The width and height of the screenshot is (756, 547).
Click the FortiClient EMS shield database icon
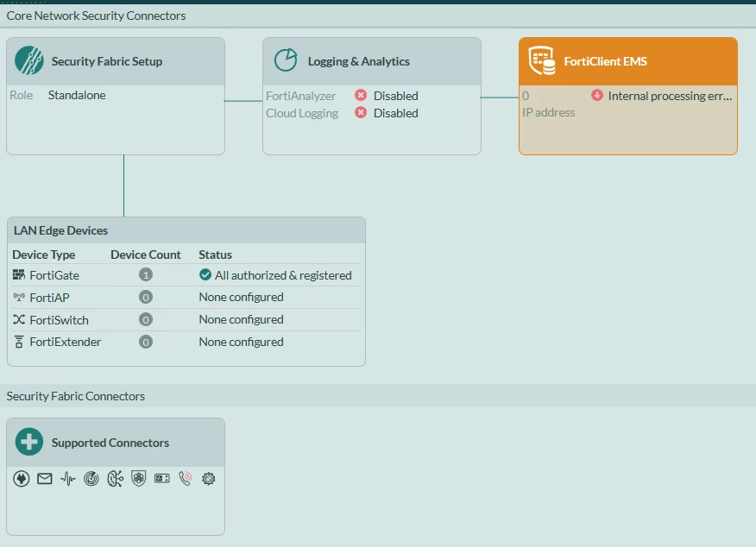click(x=541, y=60)
